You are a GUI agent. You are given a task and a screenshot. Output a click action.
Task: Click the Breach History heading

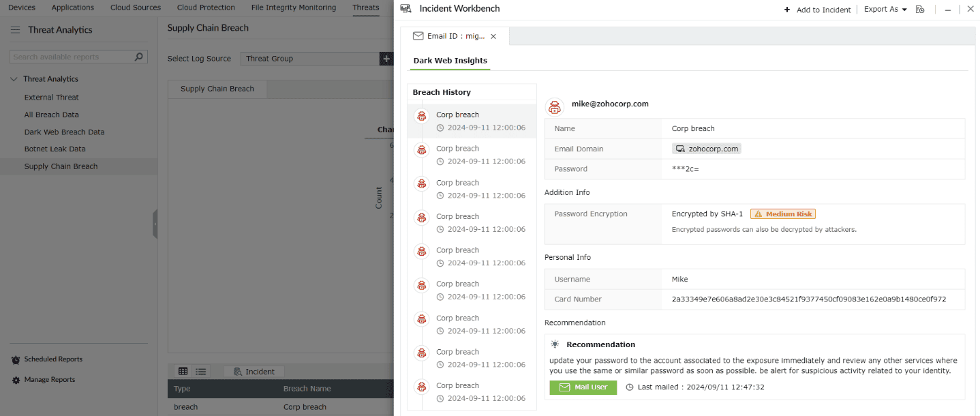(x=442, y=93)
